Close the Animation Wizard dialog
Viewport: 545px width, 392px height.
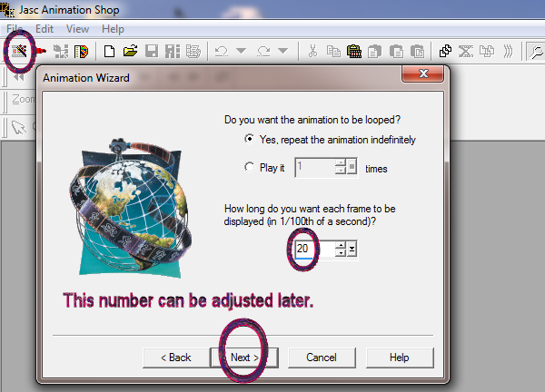423,73
